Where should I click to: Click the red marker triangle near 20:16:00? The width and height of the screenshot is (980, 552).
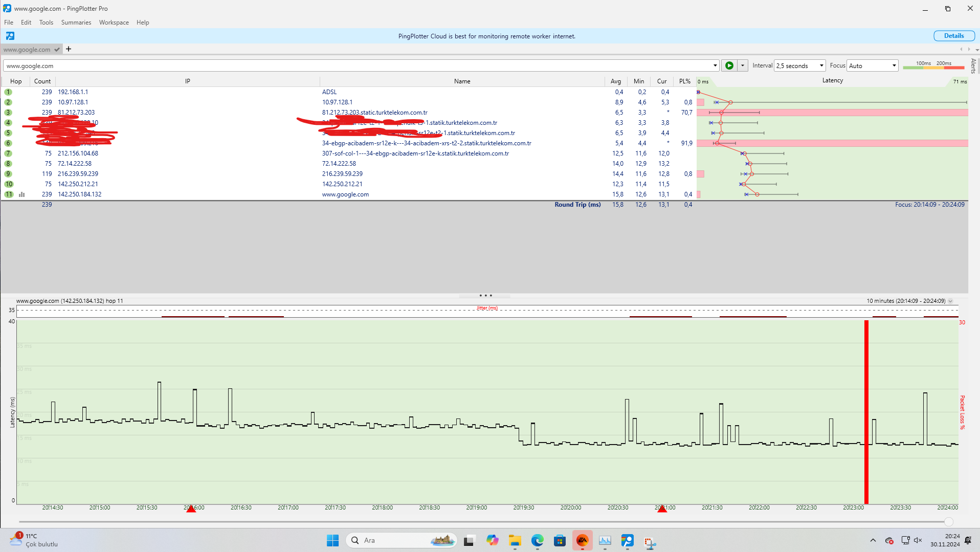[191, 509]
